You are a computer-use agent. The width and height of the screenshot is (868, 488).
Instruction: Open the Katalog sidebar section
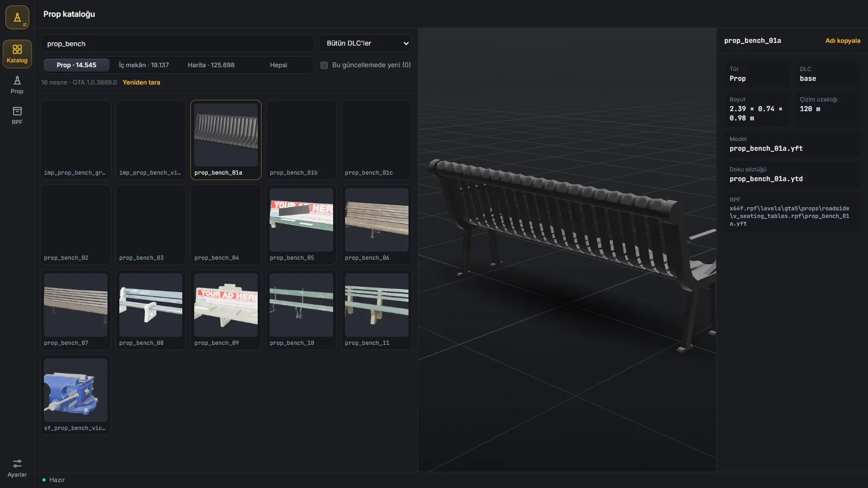[x=17, y=54]
